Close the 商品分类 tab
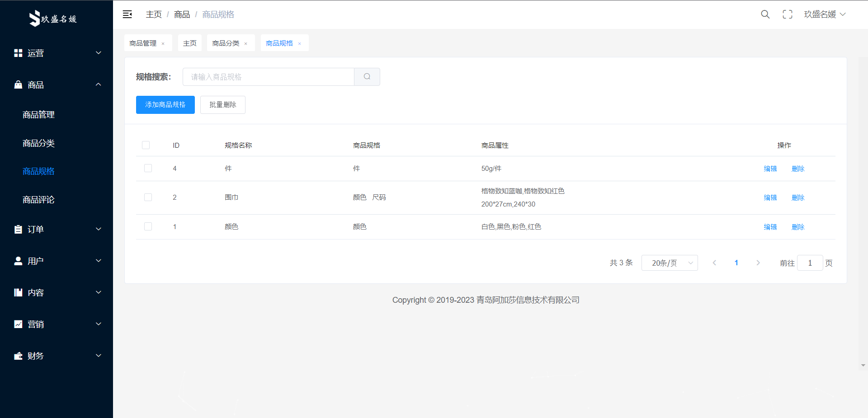Screen dimensions: 868x418 (x=246, y=44)
